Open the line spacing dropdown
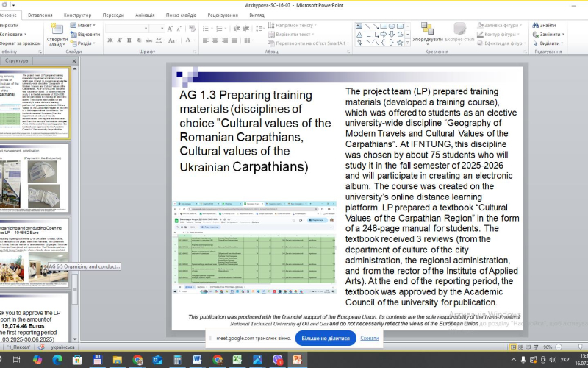Image resolution: width=588 pixels, height=368 pixels. (260, 29)
